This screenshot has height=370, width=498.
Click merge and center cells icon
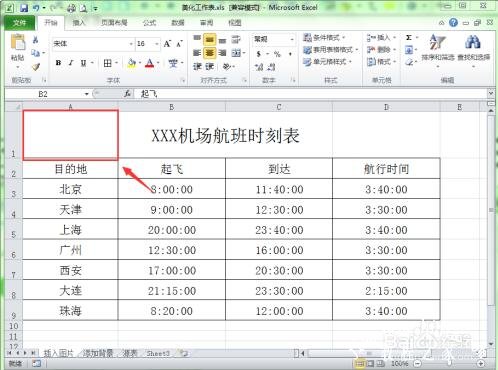236,53
